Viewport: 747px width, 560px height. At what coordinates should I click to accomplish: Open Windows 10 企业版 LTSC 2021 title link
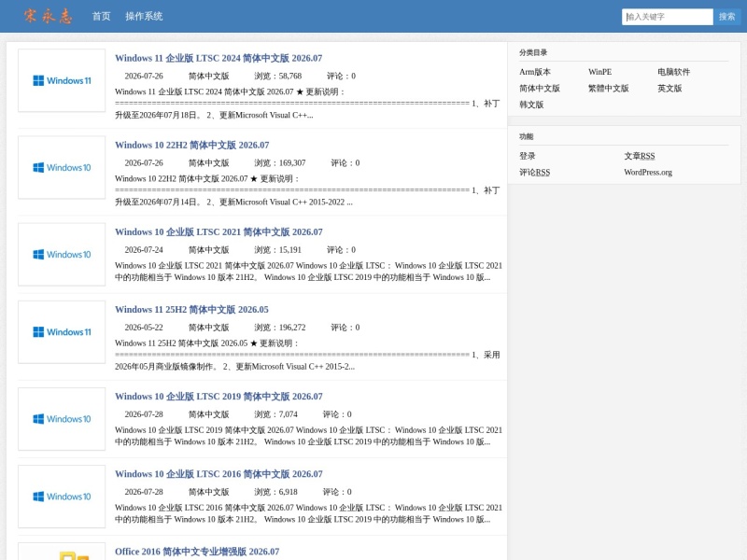click(218, 231)
